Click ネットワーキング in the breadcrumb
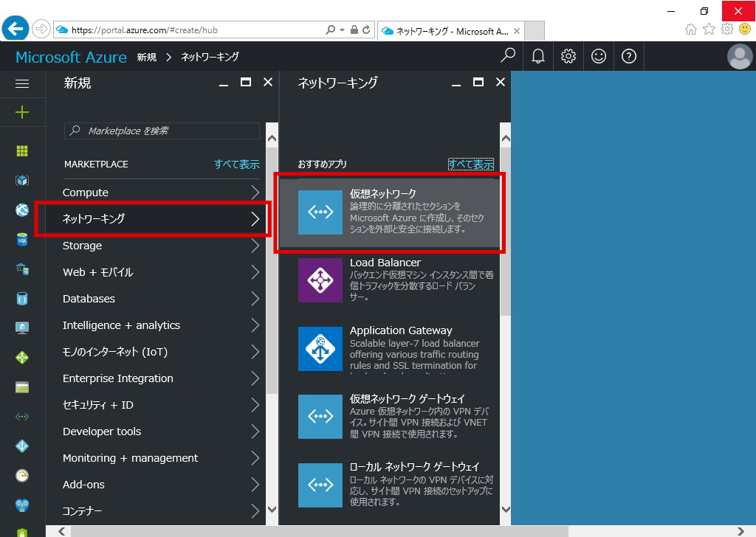756x537 pixels. (x=210, y=57)
